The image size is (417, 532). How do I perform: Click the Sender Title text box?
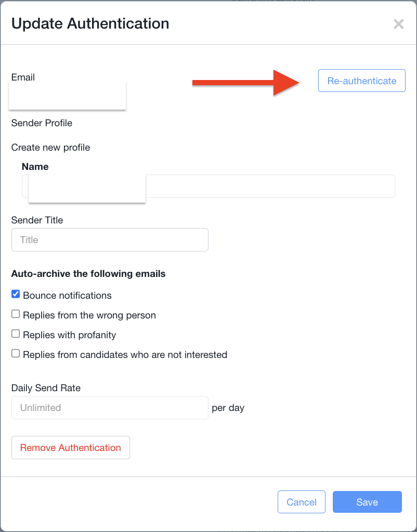pyautogui.click(x=110, y=240)
